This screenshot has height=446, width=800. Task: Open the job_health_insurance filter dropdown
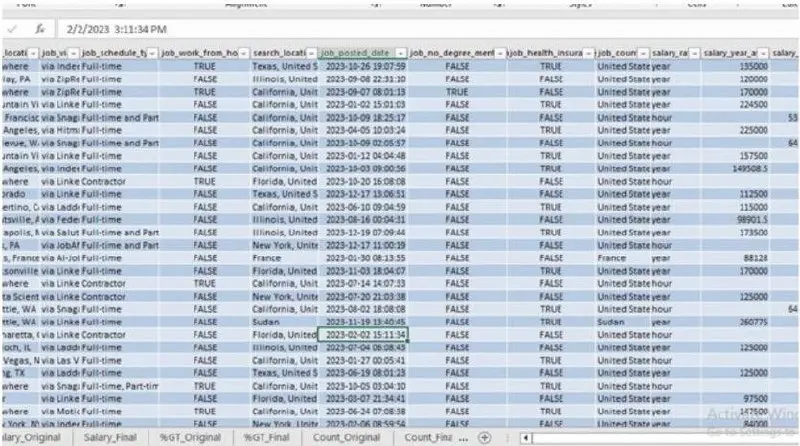point(588,53)
